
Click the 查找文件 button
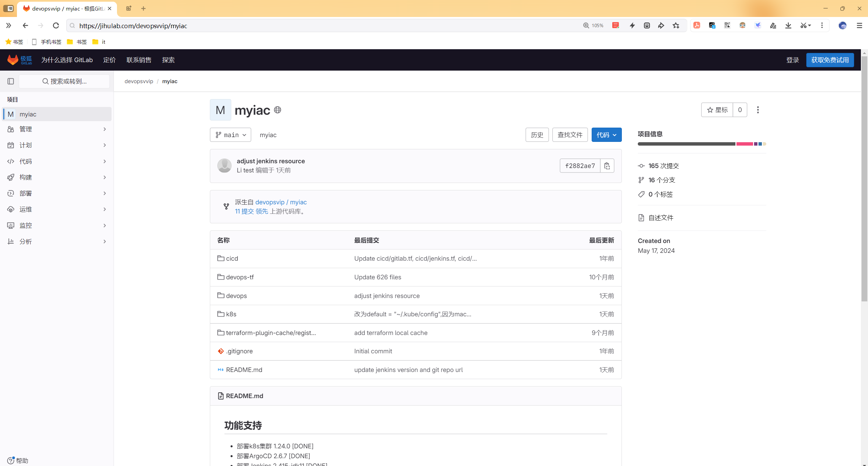pyautogui.click(x=570, y=135)
